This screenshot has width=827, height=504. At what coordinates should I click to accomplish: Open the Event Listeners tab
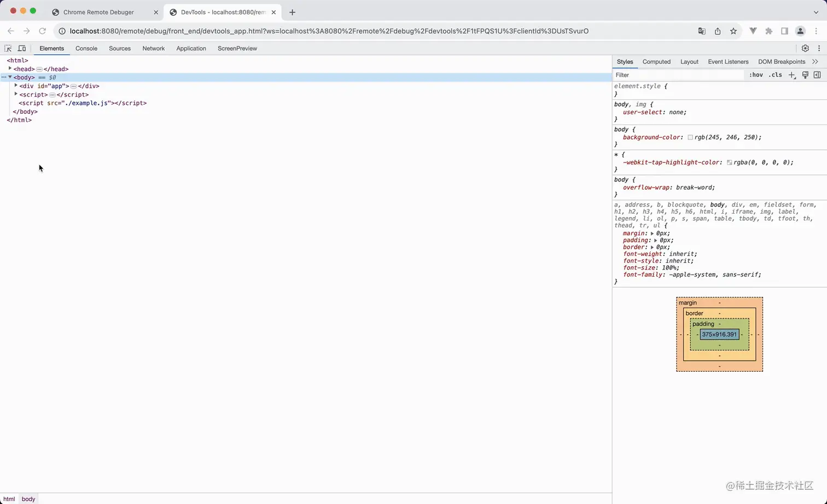coord(728,61)
